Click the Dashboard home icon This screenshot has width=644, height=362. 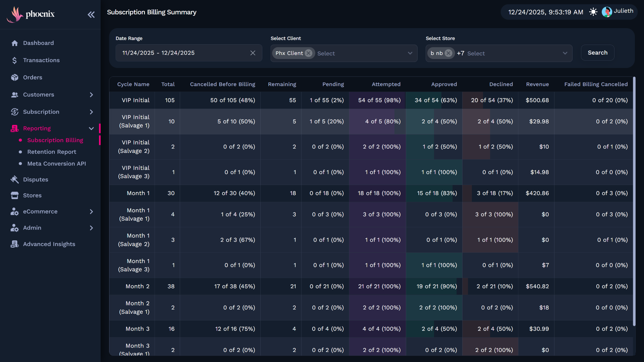14,43
